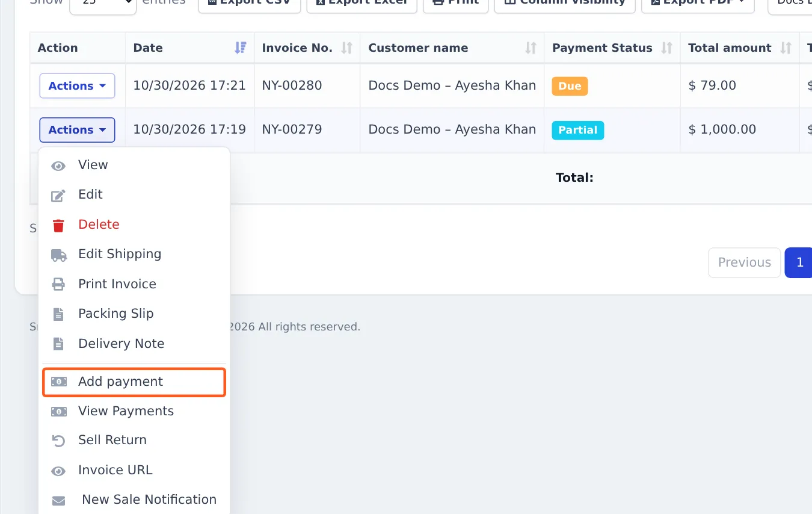Click the customer name in the NY-00280 row
Viewport: 812px width, 514px height.
click(x=452, y=85)
